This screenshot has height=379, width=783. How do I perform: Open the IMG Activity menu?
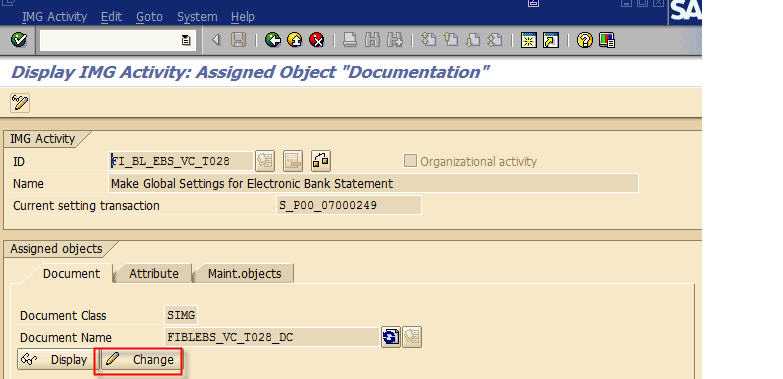[54, 16]
